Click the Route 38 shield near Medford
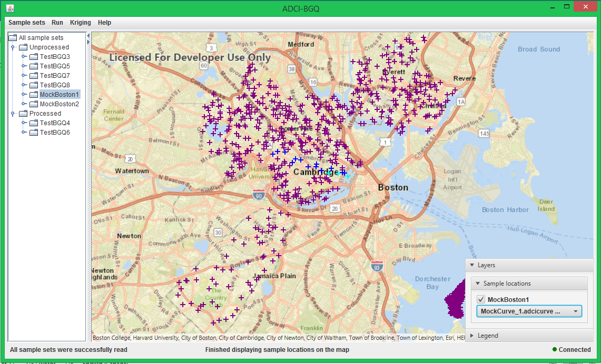Image resolution: width=601 pixels, height=364 pixels. (292, 69)
